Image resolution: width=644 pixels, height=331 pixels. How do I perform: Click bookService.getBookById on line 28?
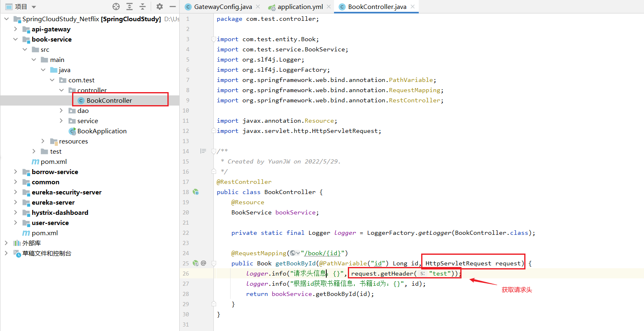321,294
